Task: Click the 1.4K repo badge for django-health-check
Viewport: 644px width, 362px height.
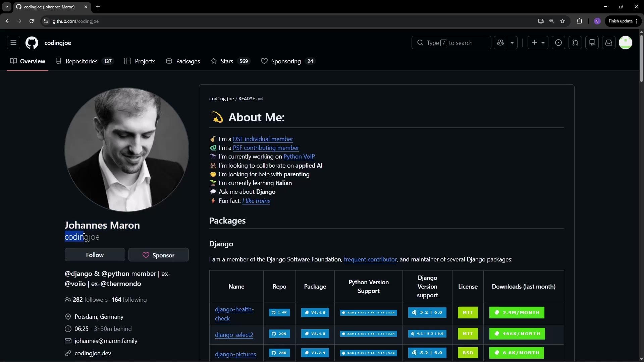Action: [279, 313]
